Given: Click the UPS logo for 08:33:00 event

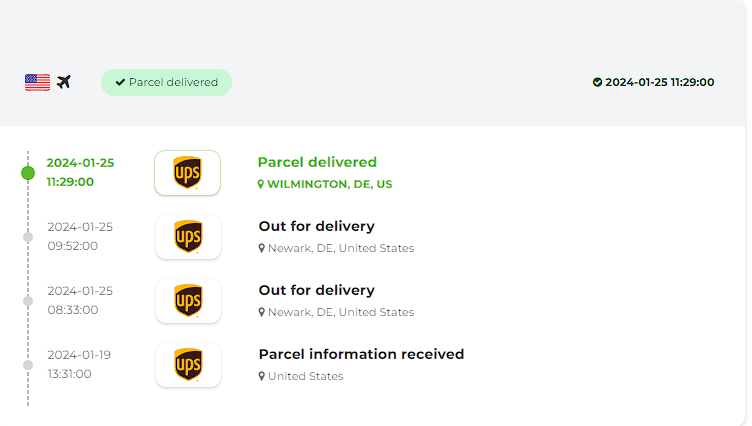Looking at the screenshot, I should 188,301.
